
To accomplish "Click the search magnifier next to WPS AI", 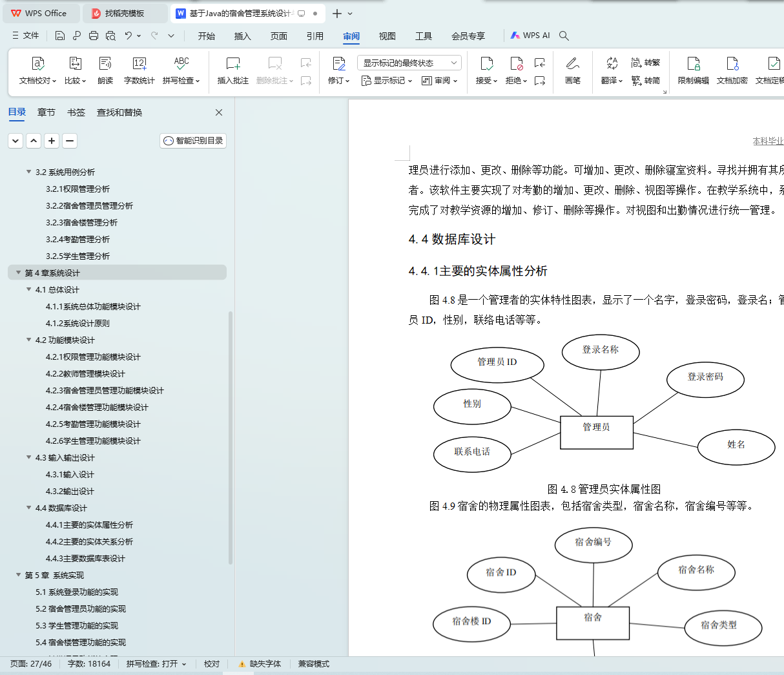I will [x=564, y=36].
